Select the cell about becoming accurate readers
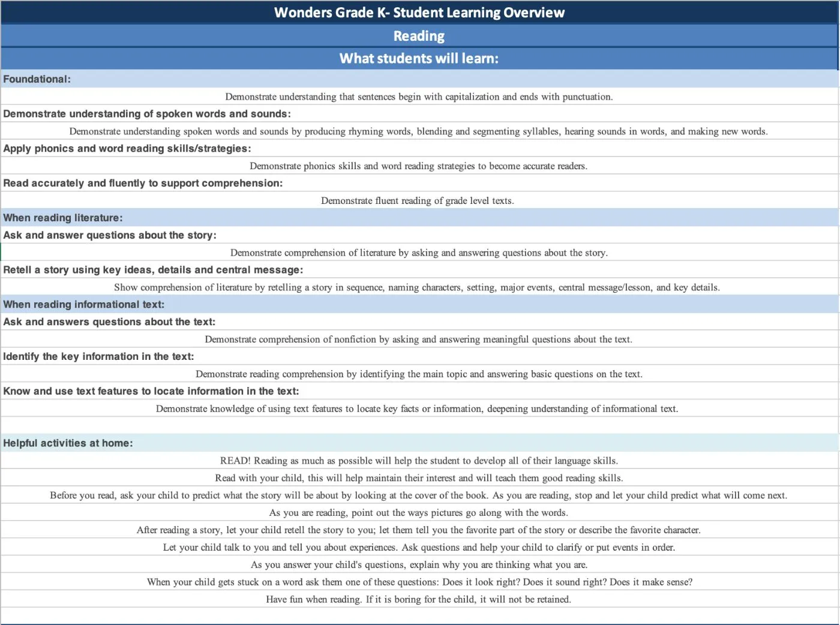This screenshot has width=840, height=625. point(419,166)
